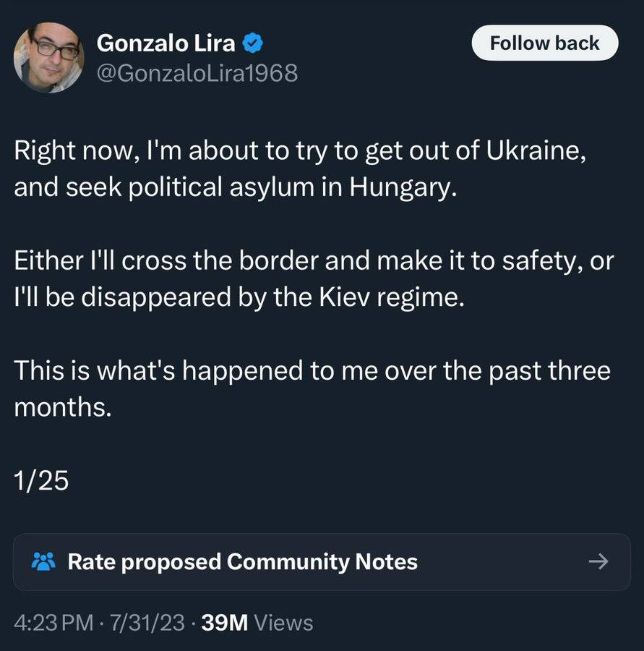The width and height of the screenshot is (644, 651).
Task: Click the thread counter 1/25
Action: (x=41, y=481)
